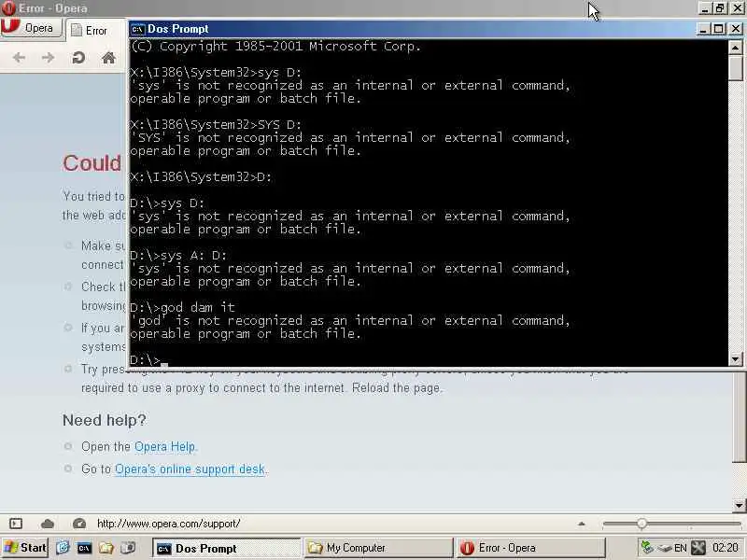This screenshot has height=560, width=747.
Task: Restore down the Opera window
Action: coord(720,7)
